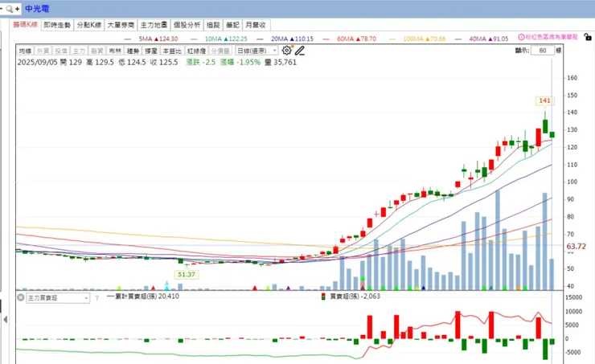Click the 買賣超(張) -2,063 legend
The image size is (595, 364).
355,297
